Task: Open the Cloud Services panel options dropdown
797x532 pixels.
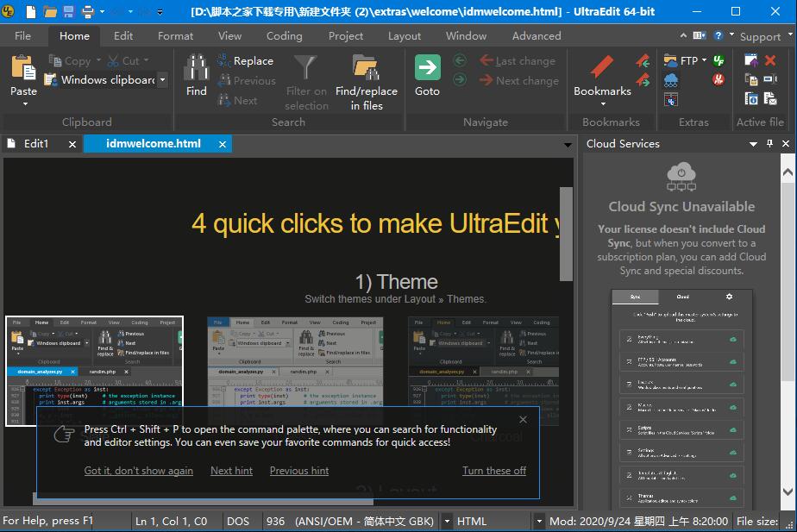Action: click(753, 144)
